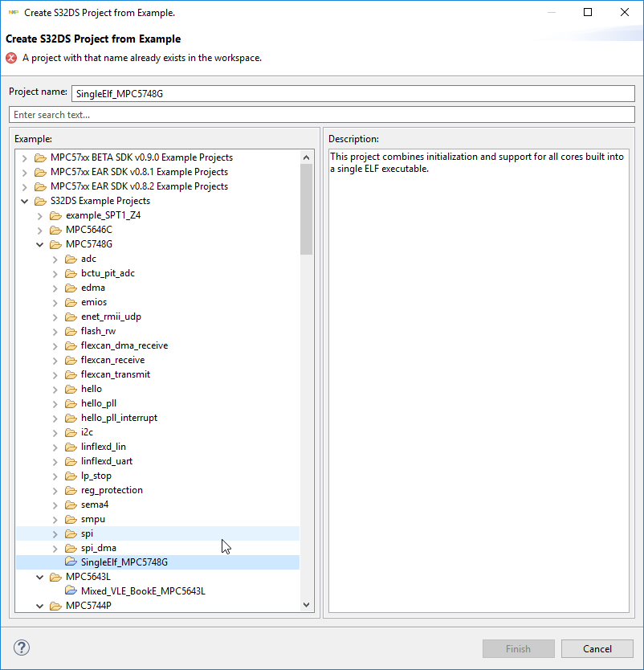Click the tree scroll up arrow

pos(306,157)
